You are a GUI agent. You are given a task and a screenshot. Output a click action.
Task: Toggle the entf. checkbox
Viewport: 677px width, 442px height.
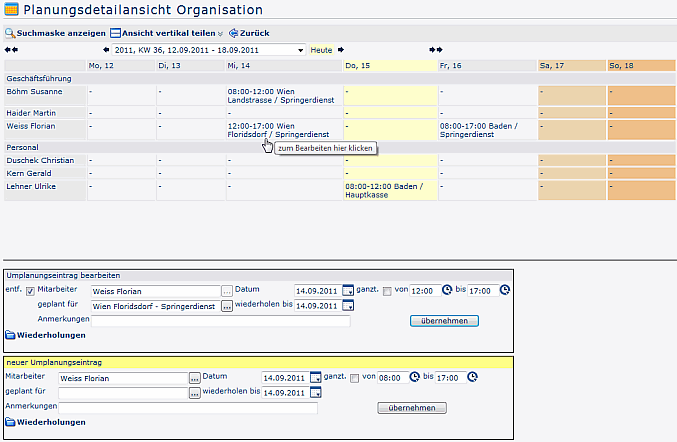pyautogui.click(x=29, y=291)
